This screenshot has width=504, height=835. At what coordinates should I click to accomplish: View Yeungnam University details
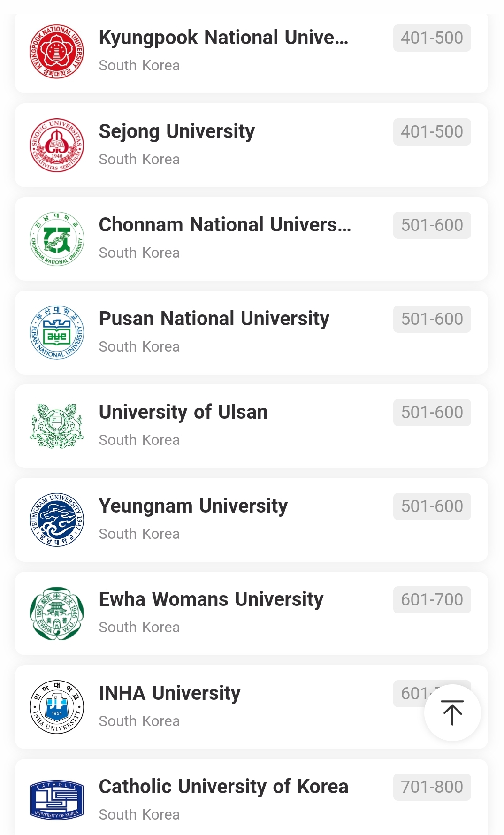pyautogui.click(x=193, y=506)
